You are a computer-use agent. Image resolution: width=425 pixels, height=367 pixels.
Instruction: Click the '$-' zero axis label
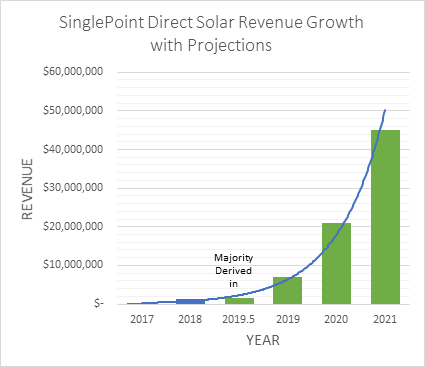tap(99, 304)
